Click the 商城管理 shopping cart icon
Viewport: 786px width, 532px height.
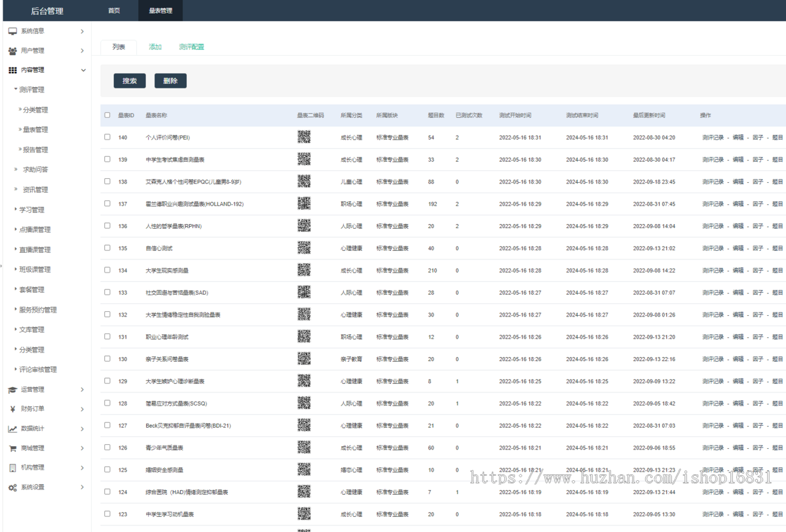(12, 448)
